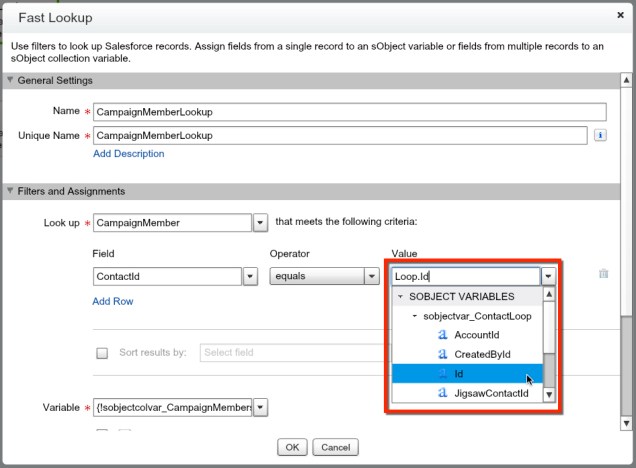The width and height of the screenshot is (636, 468).
Task: Collapse the sobjectvar_ContactLoop tree node
Action: pos(415,316)
